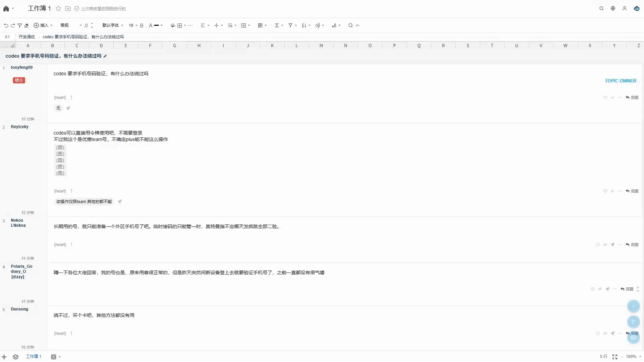The width and height of the screenshot is (644, 362).
Task: Enter fullscreen with the expand icon
Action: [x=615, y=357]
